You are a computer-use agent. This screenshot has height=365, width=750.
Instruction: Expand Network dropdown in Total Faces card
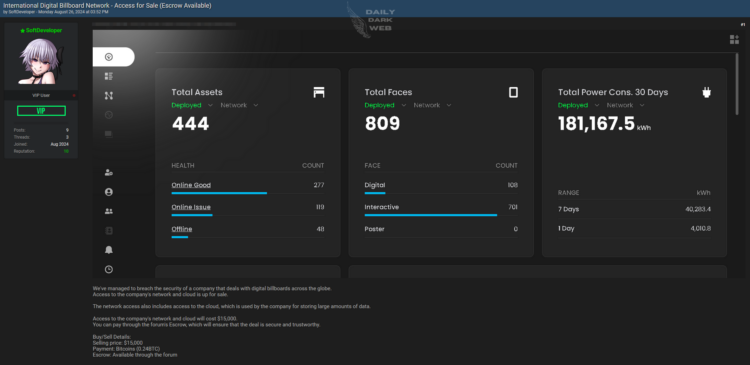pos(432,105)
